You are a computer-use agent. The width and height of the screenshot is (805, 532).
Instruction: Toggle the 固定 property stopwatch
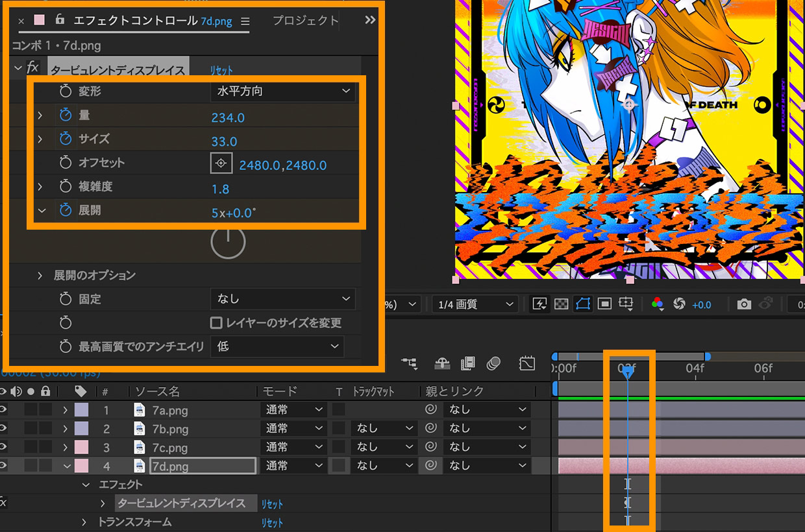65,299
